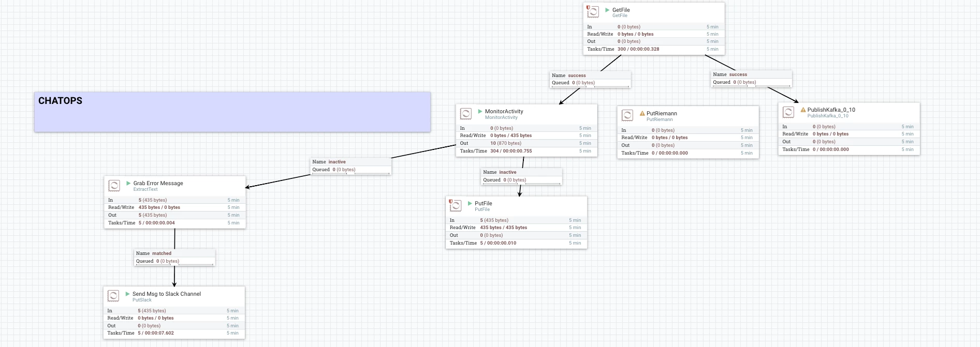Viewport: 980px width, 347px height.
Task: Click the warning triangle next to PutRiemann
Action: coord(642,113)
